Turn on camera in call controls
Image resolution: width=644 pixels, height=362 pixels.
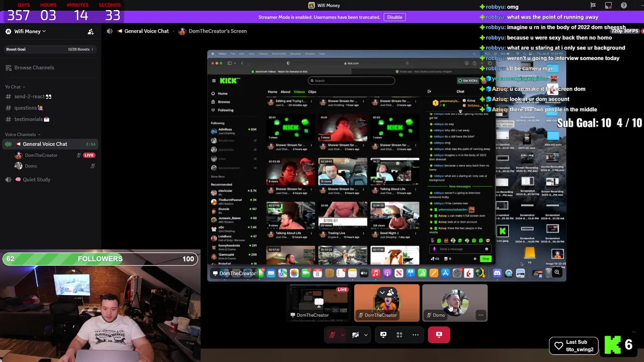pyautogui.click(x=355, y=335)
